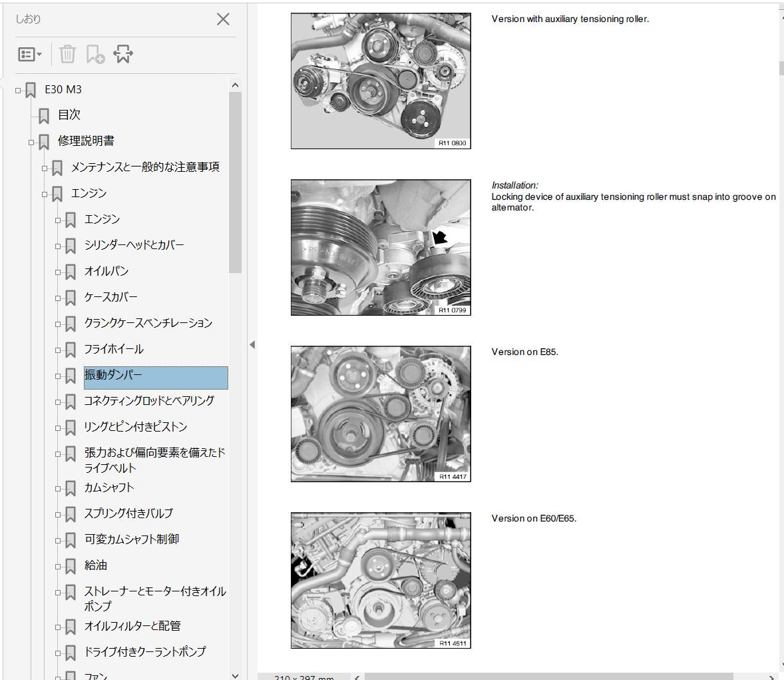This screenshot has height=680, width=784.
Task: Click the bookmark panel vertical scrollbar thumb
Action: pos(236,182)
